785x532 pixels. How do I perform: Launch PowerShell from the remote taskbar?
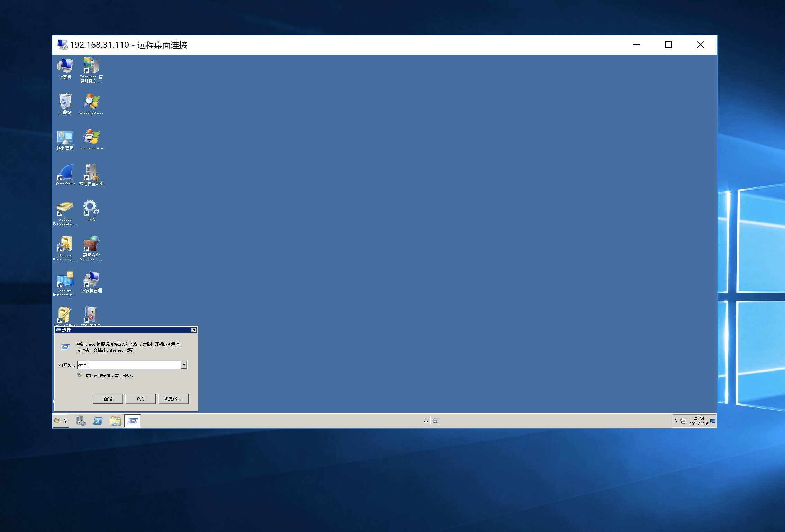pos(98,421)
